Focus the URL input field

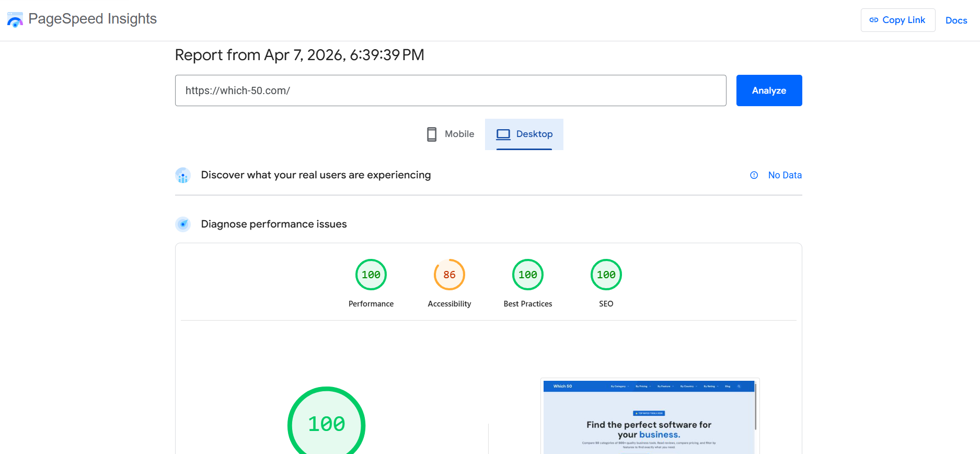pos(450,90)
